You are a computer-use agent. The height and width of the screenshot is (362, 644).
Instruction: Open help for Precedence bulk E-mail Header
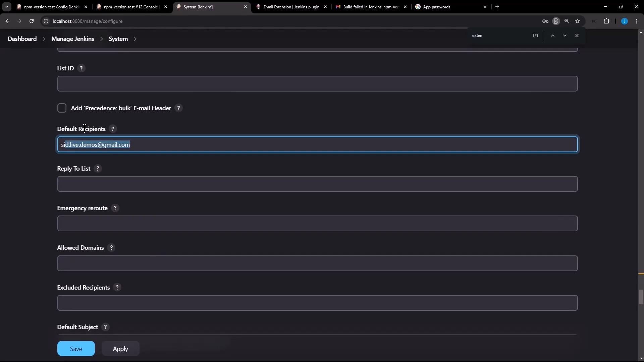click(x=179, y=108)
